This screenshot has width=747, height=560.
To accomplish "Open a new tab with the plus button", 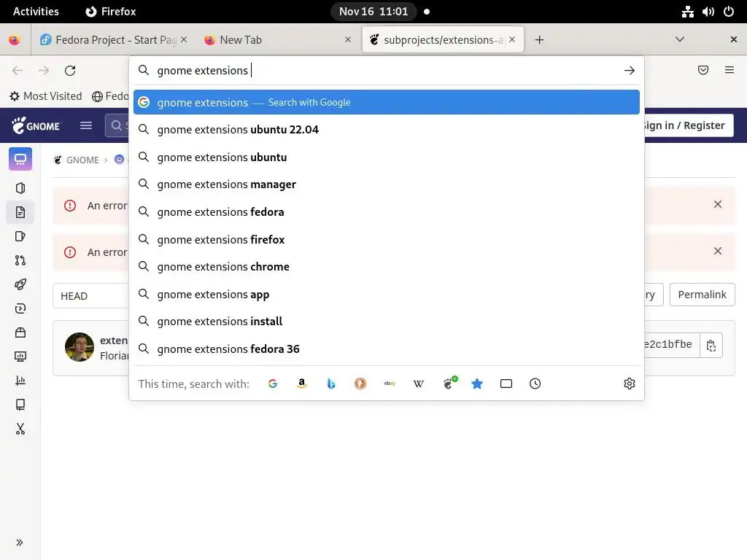I will point(539,40).
